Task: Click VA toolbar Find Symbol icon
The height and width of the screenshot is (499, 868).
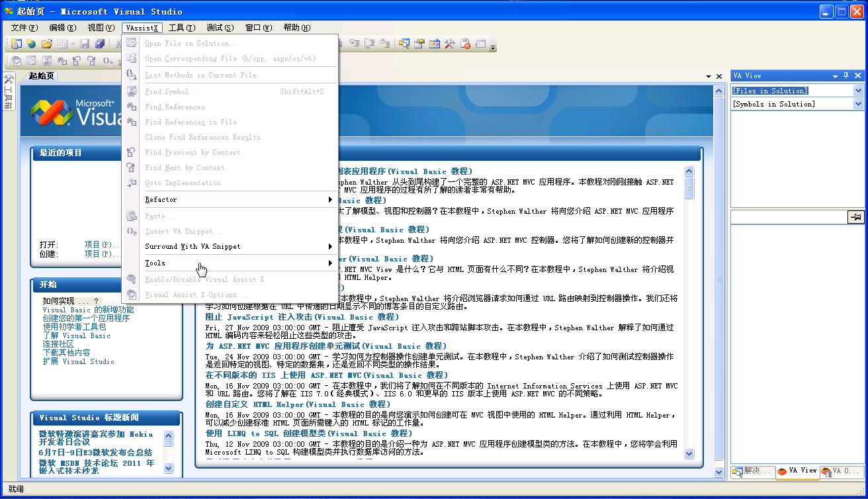Action: pyautogui.click(x=48, y=61)
